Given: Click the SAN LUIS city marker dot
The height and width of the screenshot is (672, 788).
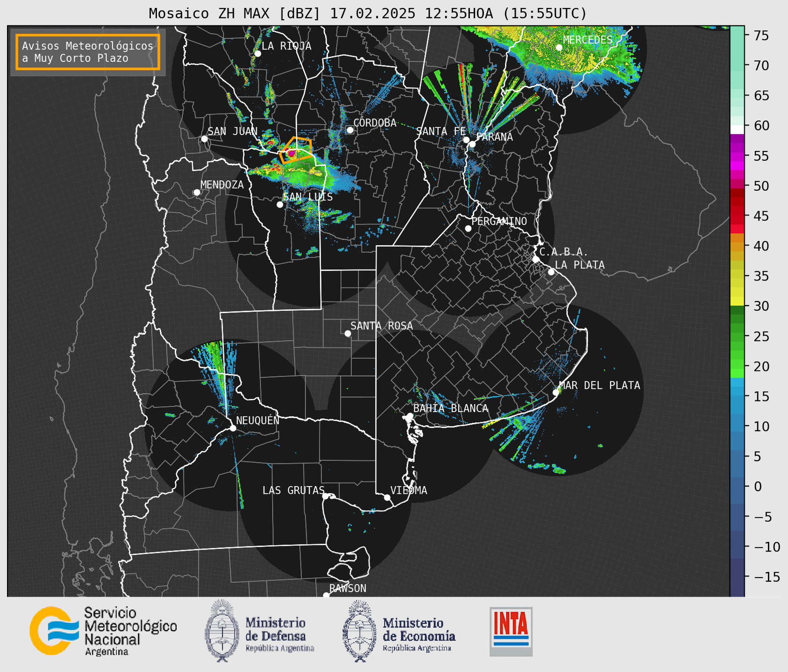Looking at the screenshot, I should coord(280,205).
